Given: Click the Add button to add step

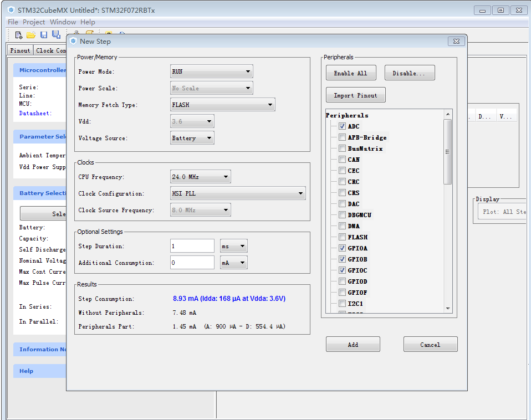Looking at the screenshot, I should pyautogui.click(x=353, y=344).
